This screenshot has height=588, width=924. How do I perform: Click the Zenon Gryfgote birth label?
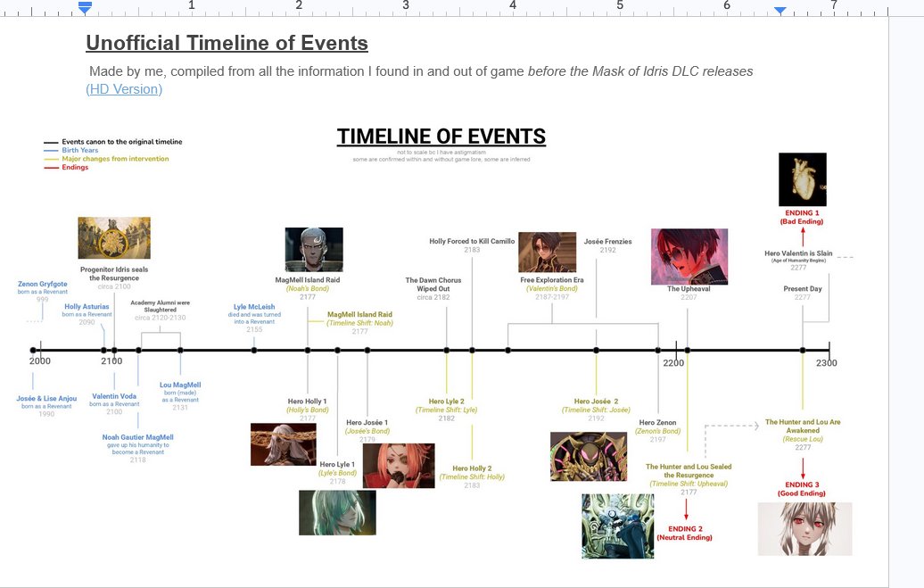pos(43,292)
